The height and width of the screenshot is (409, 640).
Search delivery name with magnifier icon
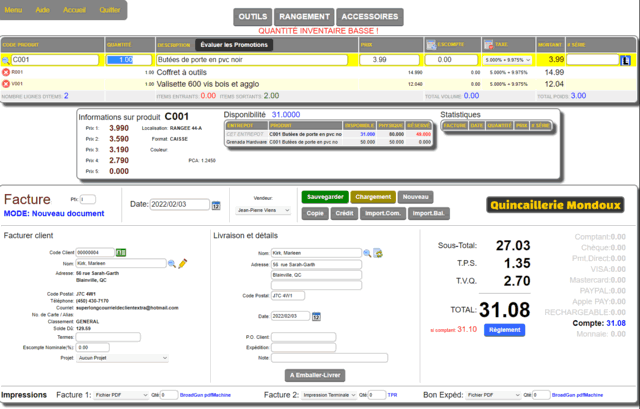[x=367, y=253]
